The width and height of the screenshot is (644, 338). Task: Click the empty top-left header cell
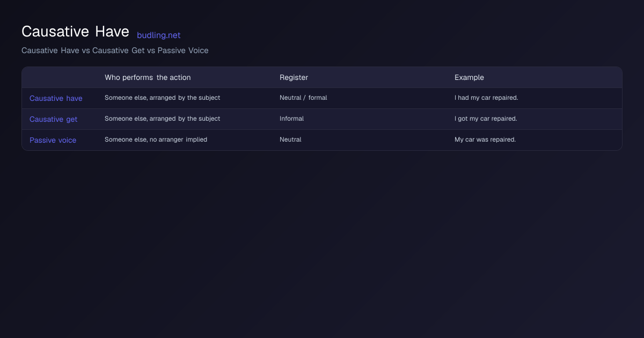tap(60, 77)
